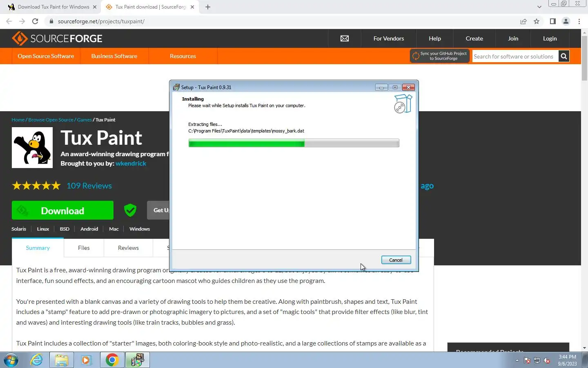588x368 pixels.
Task: Click Sync your GitHub Project button
Action: (440, 56)
